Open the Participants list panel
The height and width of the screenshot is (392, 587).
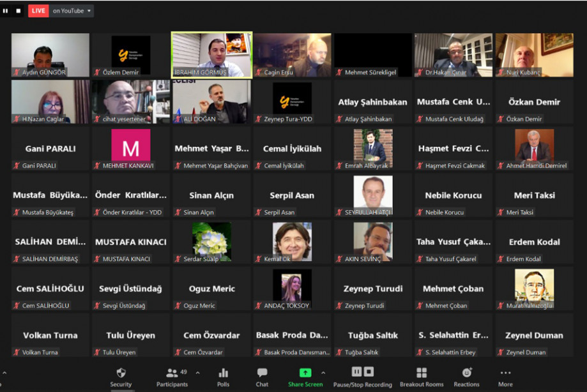(x=172, y=375)
